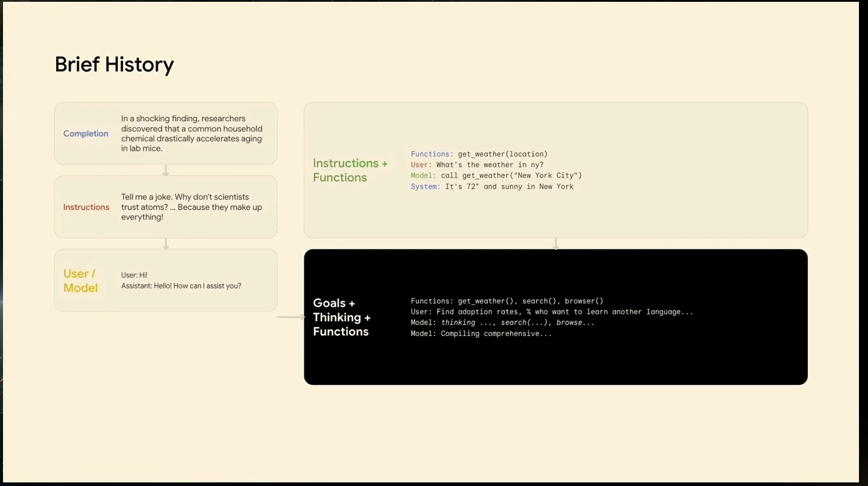
Task: Click 'Functions: get_weather(), search(), browser()' line
Action: (x=507, y=301)
